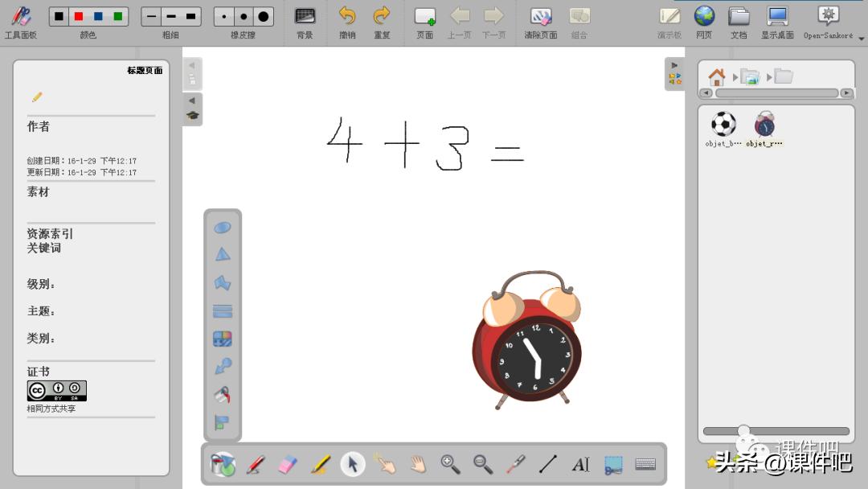
Task: Open the web browser mode
Action: (x=704, y=16)
